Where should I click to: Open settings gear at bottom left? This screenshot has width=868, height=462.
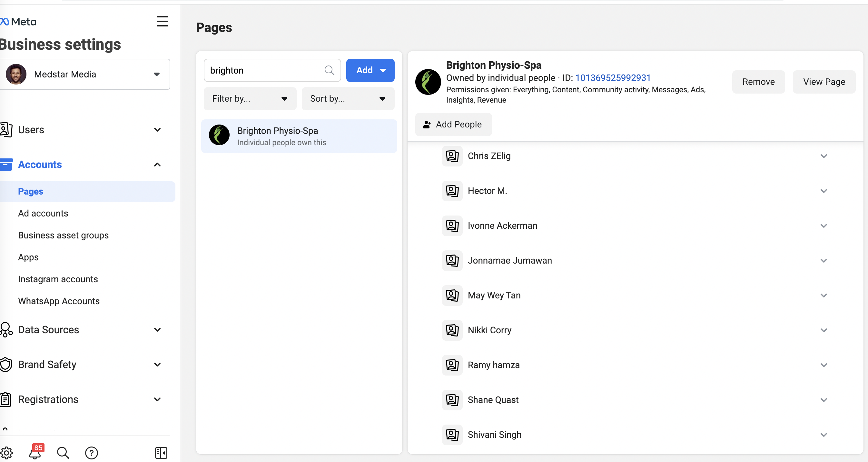click(x=6, y=453)
